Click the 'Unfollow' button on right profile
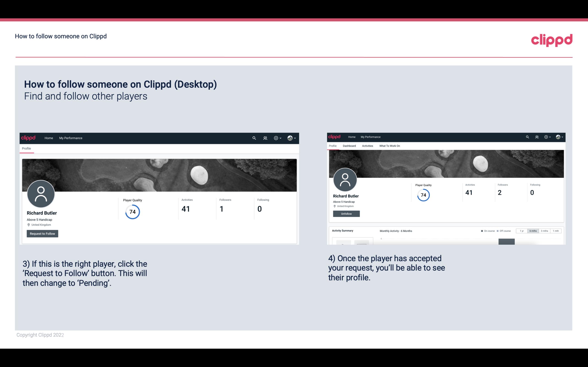This screenshot has width=588, height=367. pyautogui.click(x=346, y=214)
